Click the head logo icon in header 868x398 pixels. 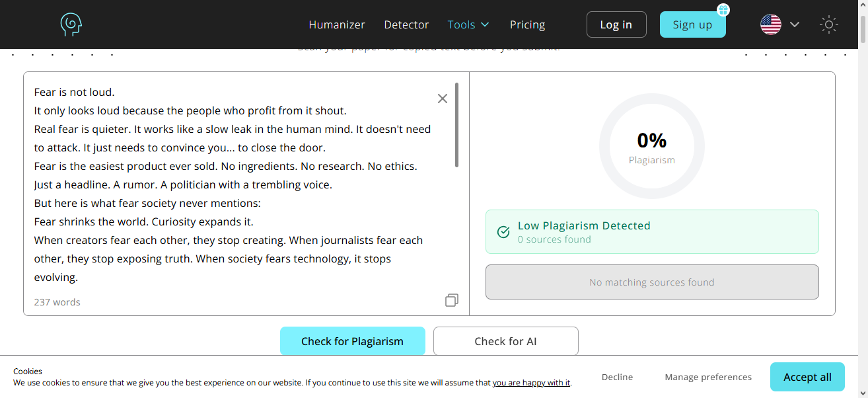(x=71, y=24)
